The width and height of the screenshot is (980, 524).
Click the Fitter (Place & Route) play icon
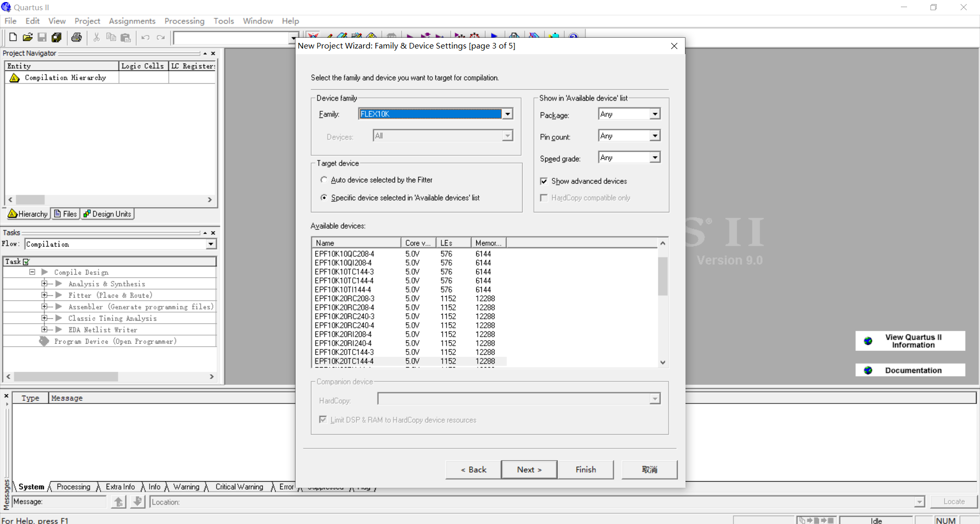tap(59, 295)
